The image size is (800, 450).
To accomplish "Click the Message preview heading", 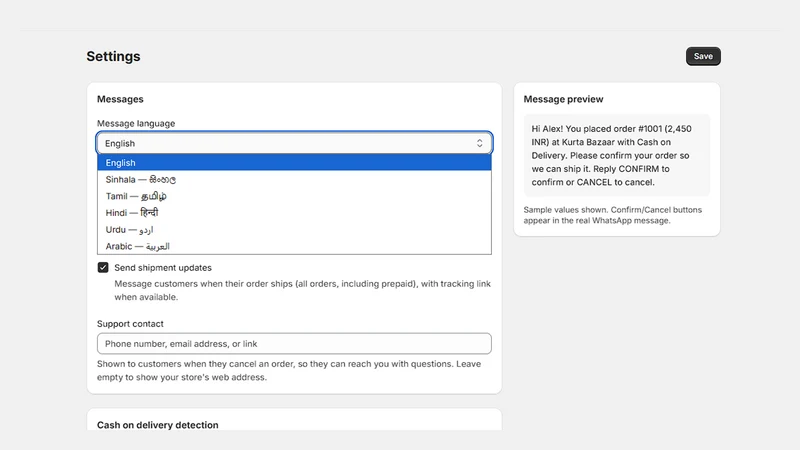I will coord(563,99).
